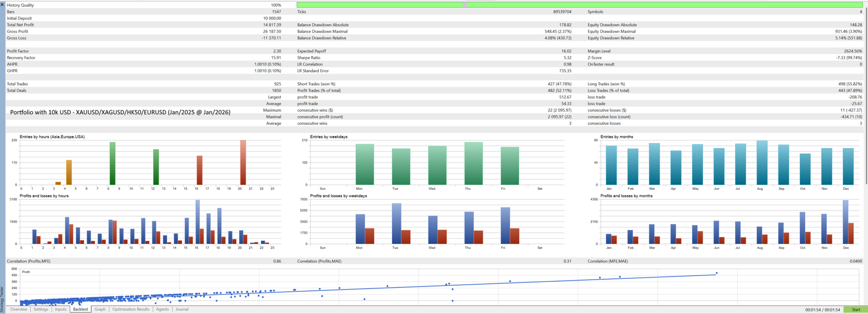Open the Optimization Results tab
868x314 pixels.
coord(131,309)
